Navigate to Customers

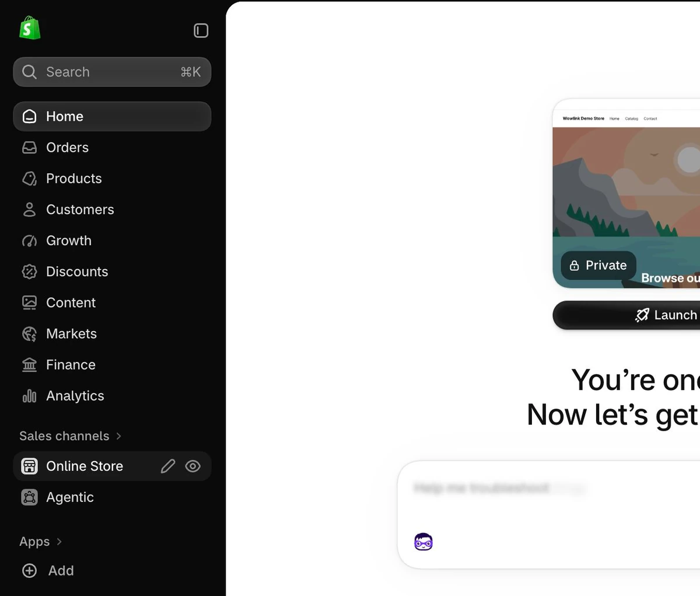pos(80,210)
